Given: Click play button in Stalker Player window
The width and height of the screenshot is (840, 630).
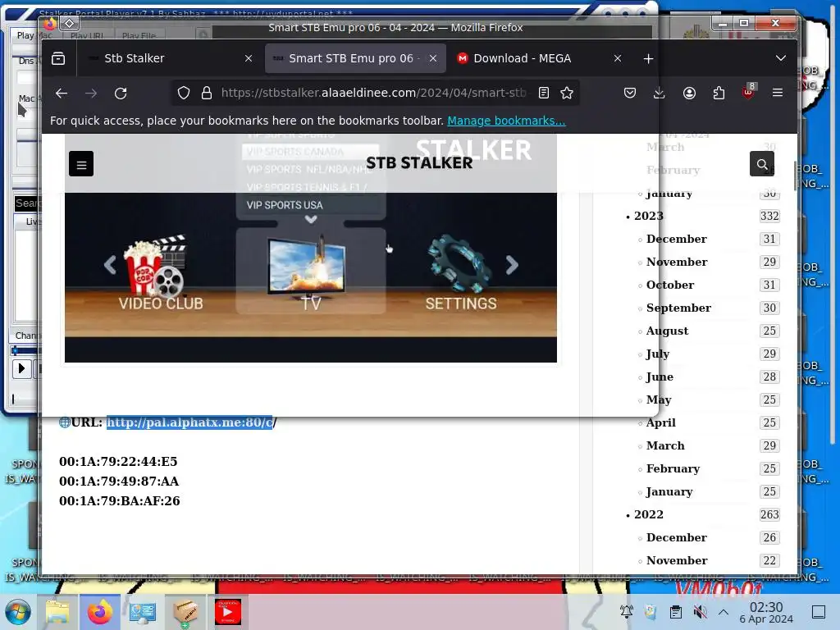Looking at the screenshot, I should coord(21,368).
